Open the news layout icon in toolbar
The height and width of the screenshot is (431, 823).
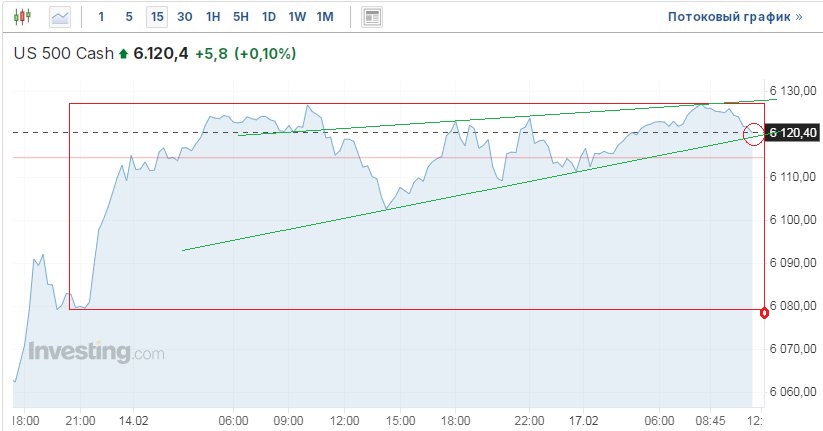pyautogui.click(x=372, y=17)
